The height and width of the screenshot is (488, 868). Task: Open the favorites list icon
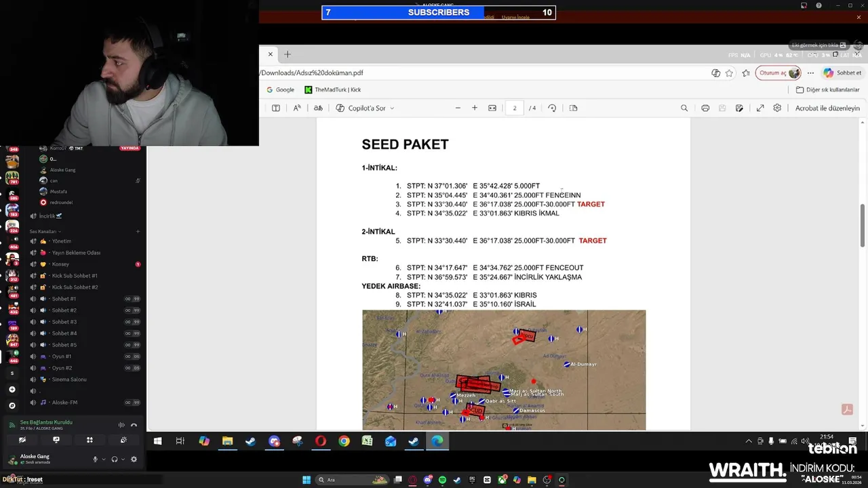click(746, 73)
